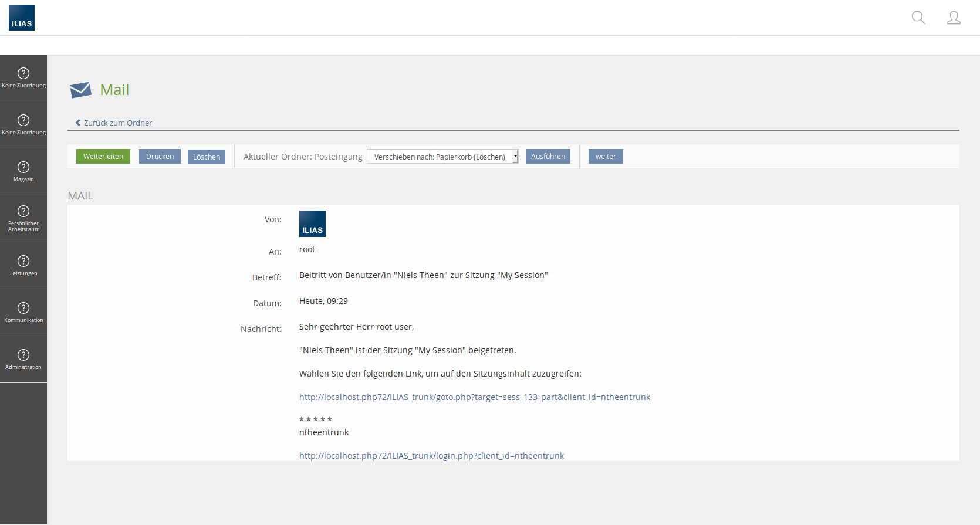Select Leistungen in the sidebar
Screen dimensions: 980x525
point(23,265)
